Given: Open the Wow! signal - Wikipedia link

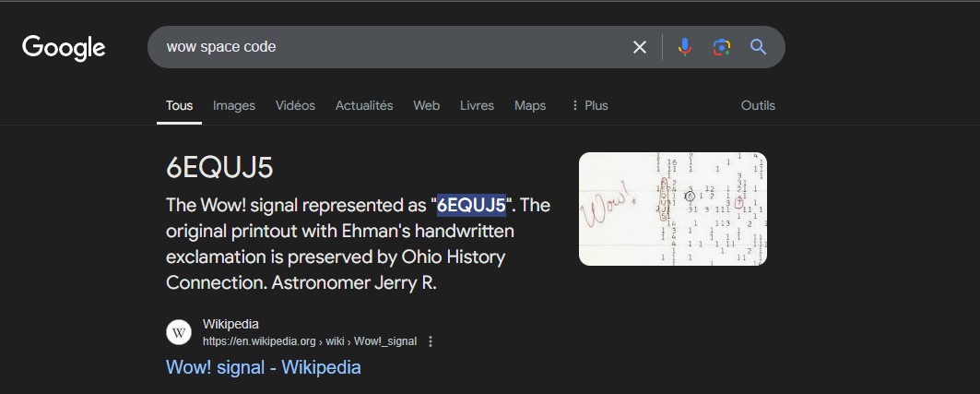Looking at the screenshot, I should coord(263,367).
